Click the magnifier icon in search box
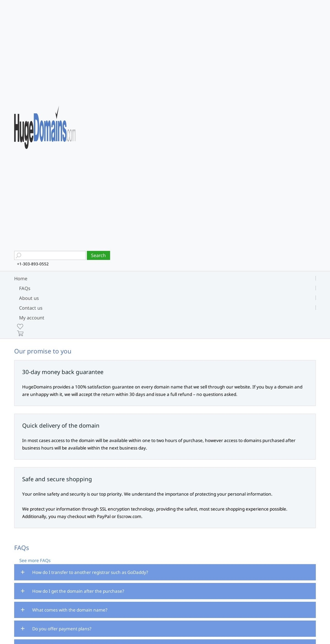 [x=19, y=255]
